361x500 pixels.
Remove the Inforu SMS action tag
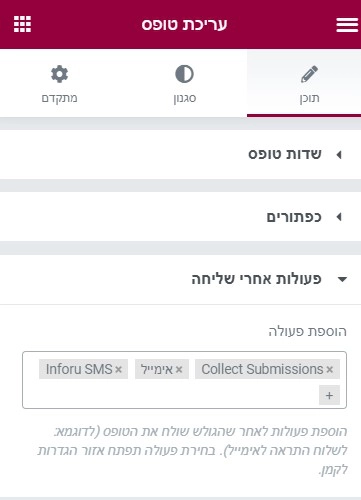coord(119,369)
